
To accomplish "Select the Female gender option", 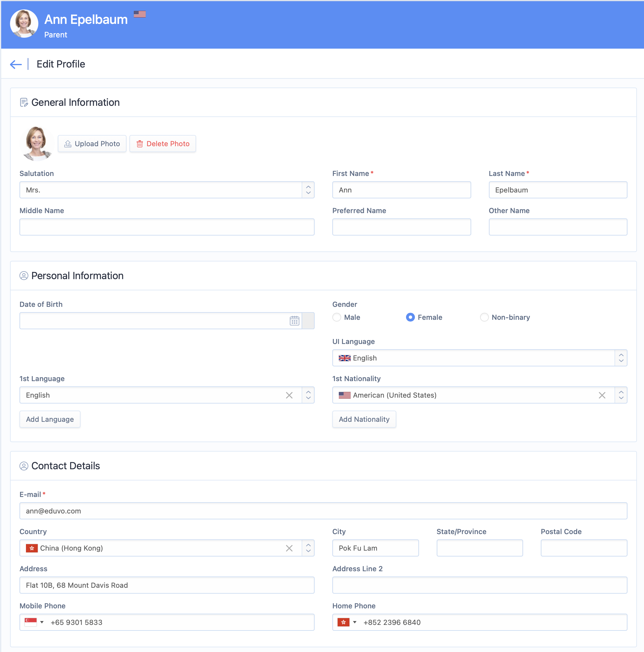I will (x=410, y=317).
